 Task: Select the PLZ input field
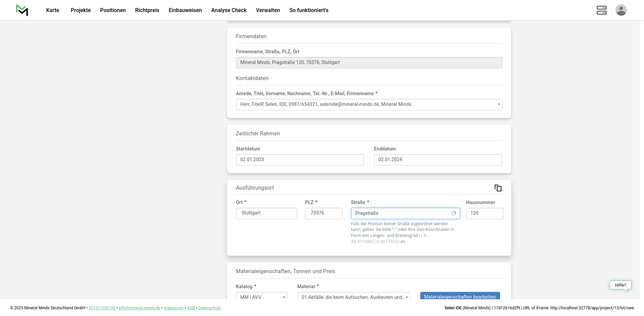click(323, 213)
